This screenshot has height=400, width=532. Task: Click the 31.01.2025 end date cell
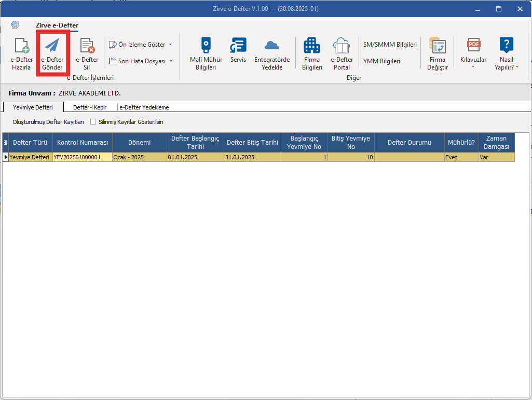(252, 157)
